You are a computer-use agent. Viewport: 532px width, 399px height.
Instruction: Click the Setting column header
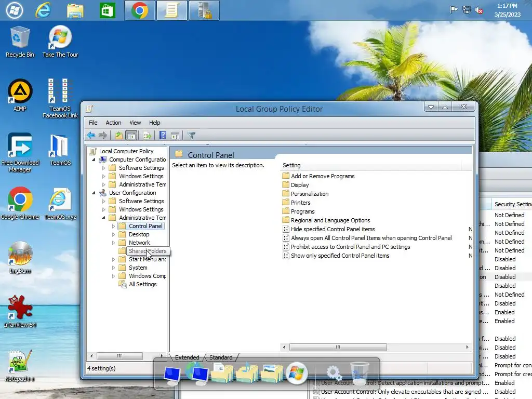coord(371,165)
